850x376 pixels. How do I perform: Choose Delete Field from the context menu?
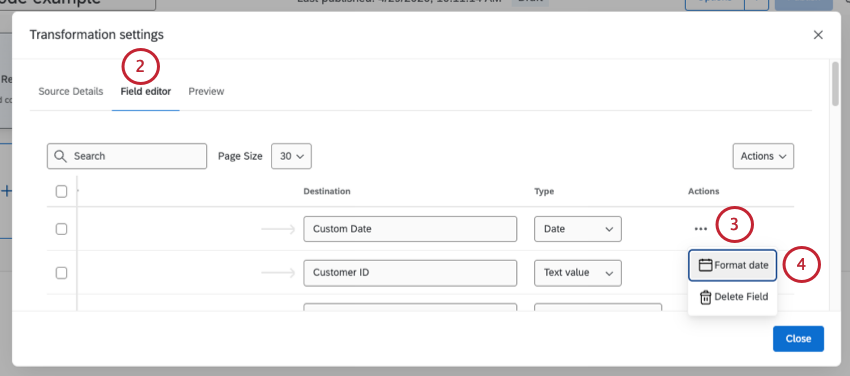coord(733,297)
